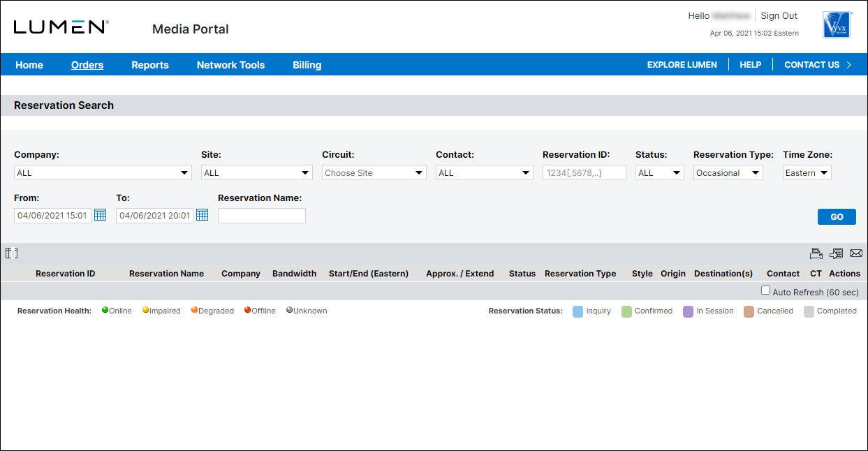
Task: Click the Media Portal title
Action: (x=191, y=29)
